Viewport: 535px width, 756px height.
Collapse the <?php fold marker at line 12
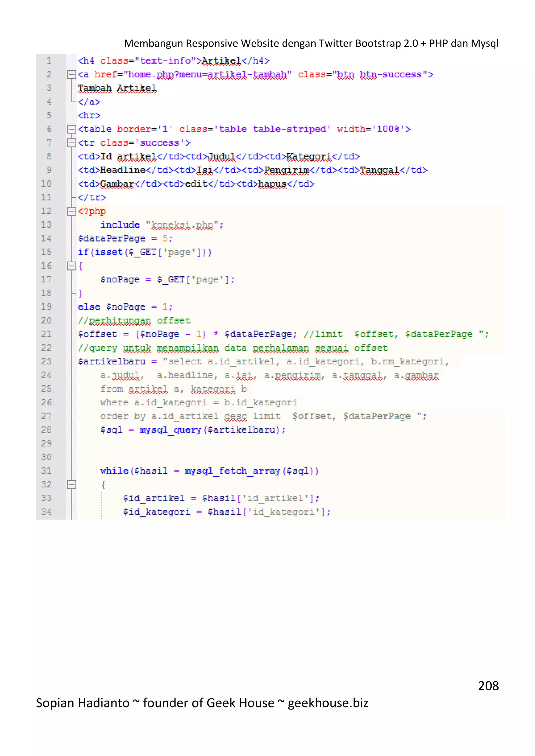click(x=72, y=211)
